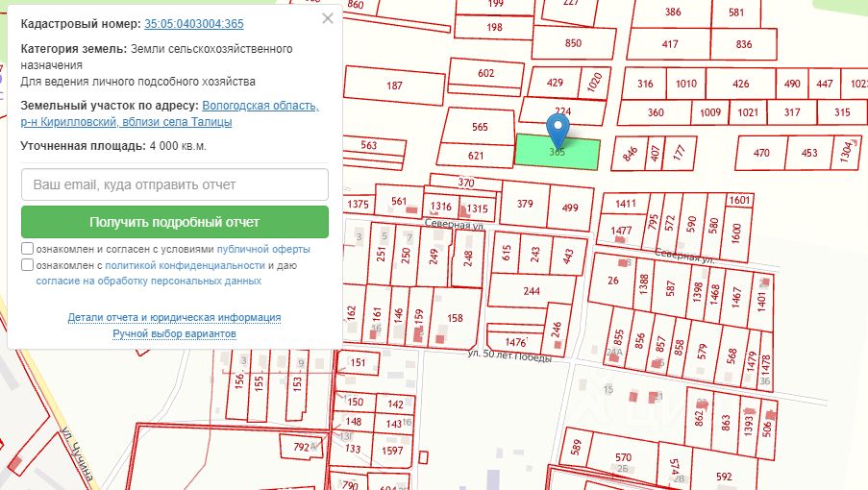
Task: Select parcel 850 on the map
Action: pyautogui.click(x=573, y=42)
